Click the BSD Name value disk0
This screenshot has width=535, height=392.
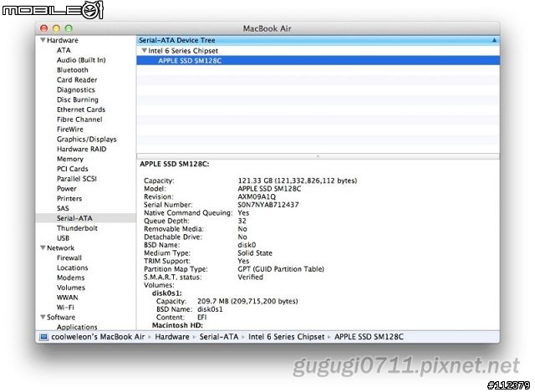(247, 245)
